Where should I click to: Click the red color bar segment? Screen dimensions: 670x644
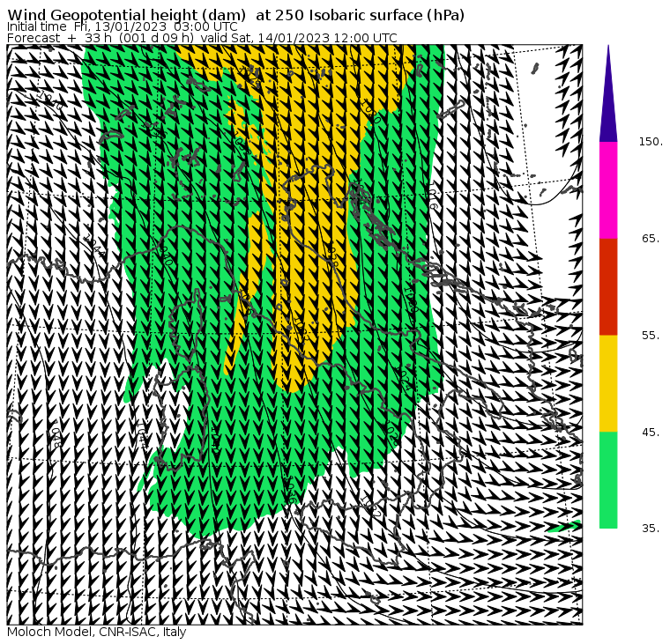(x=608, y=286)
